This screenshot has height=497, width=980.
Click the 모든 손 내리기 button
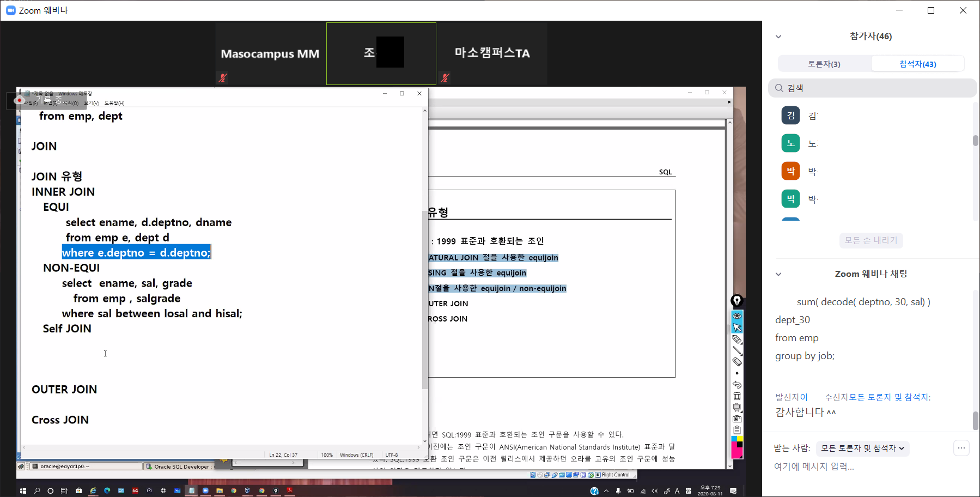tap(871, 240)
